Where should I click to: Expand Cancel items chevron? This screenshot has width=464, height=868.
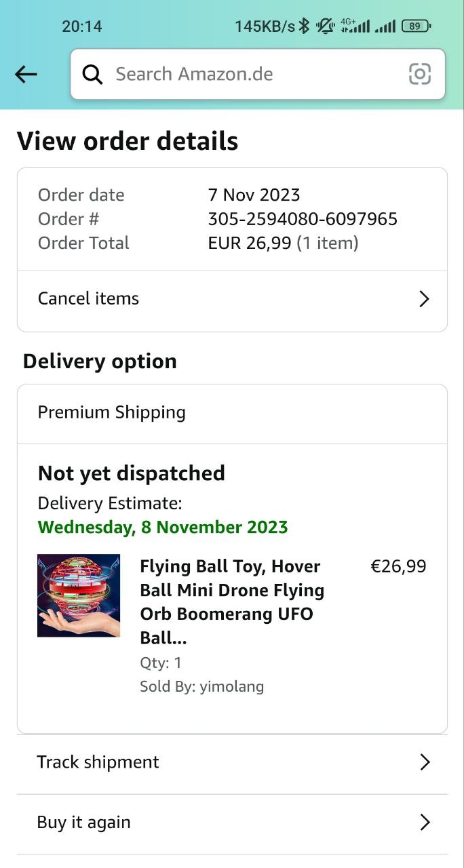click(424, 299)
